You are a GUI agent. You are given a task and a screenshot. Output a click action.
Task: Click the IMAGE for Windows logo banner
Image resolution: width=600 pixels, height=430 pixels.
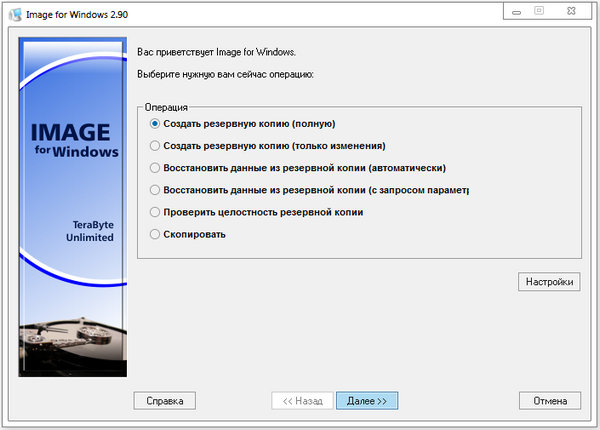click(x=73, y=140)
